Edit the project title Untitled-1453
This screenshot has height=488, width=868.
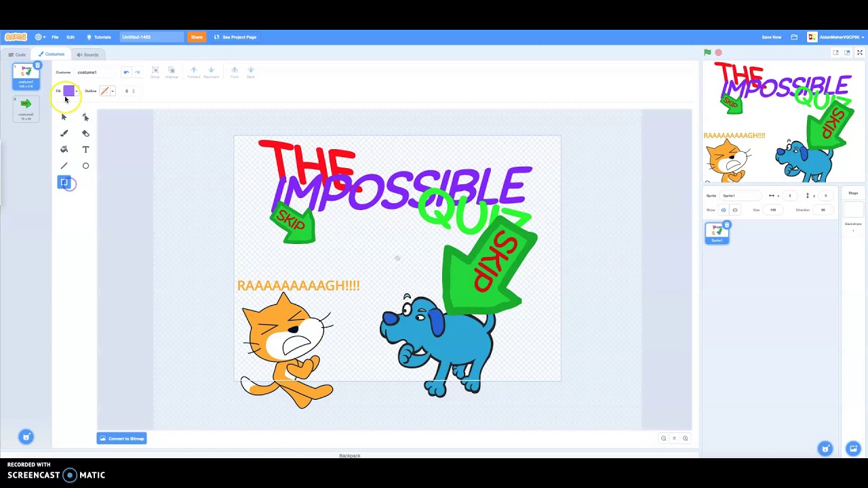point(152,37)
